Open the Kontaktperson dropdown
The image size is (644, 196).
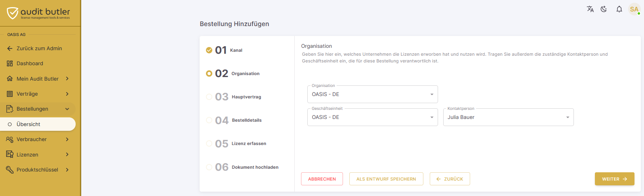point(509,117)
